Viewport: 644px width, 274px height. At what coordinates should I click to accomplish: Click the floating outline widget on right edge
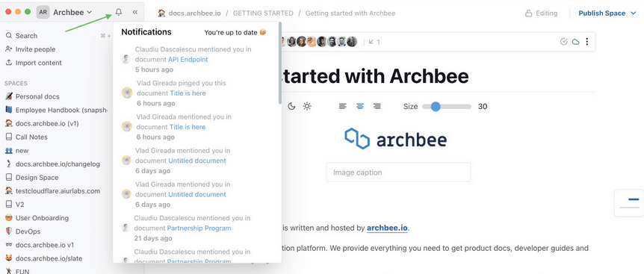point(629,203)
